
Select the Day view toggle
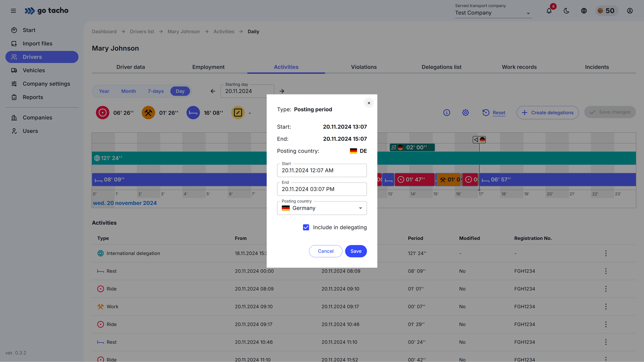(180, 91)
